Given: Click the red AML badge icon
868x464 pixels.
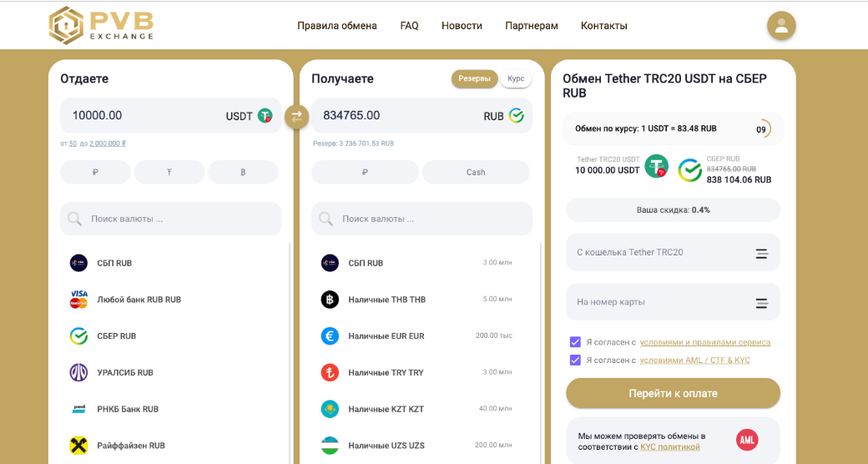Looking at the screenshot, I should [747, 440].
